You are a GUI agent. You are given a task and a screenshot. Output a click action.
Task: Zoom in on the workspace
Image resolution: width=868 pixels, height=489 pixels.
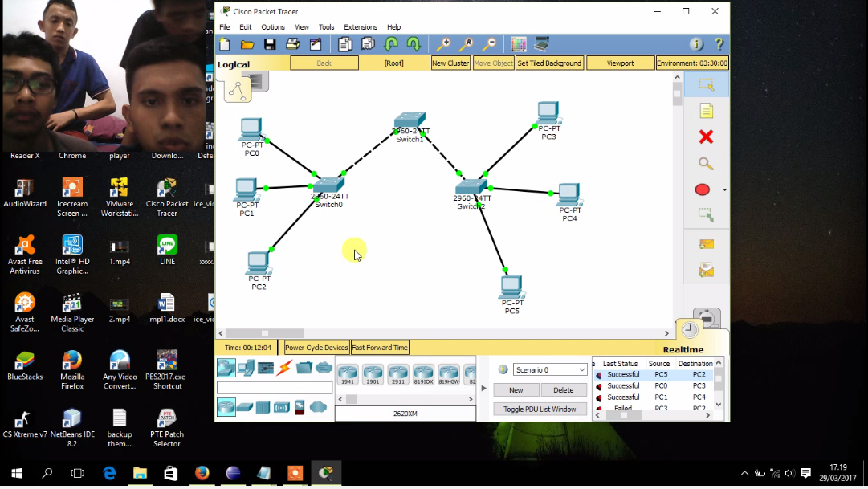click(443, 44)
